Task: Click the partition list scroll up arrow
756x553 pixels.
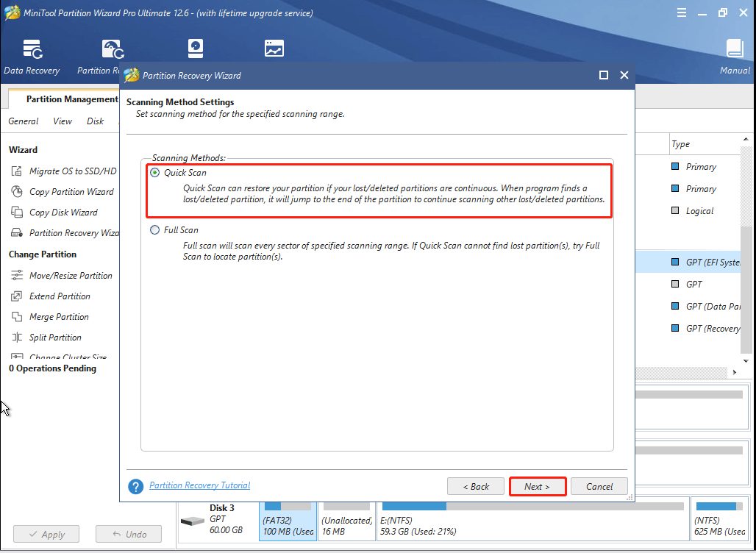Action: (746, 140)
